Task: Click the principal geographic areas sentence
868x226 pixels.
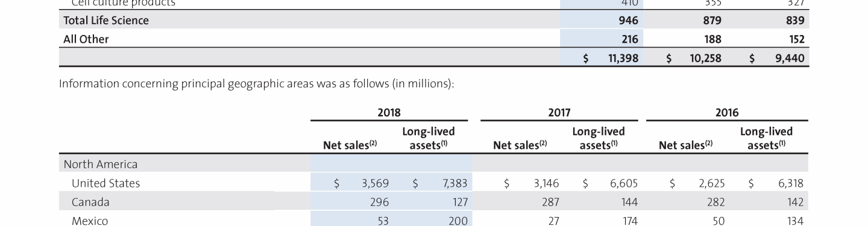Action: (256, 84)
